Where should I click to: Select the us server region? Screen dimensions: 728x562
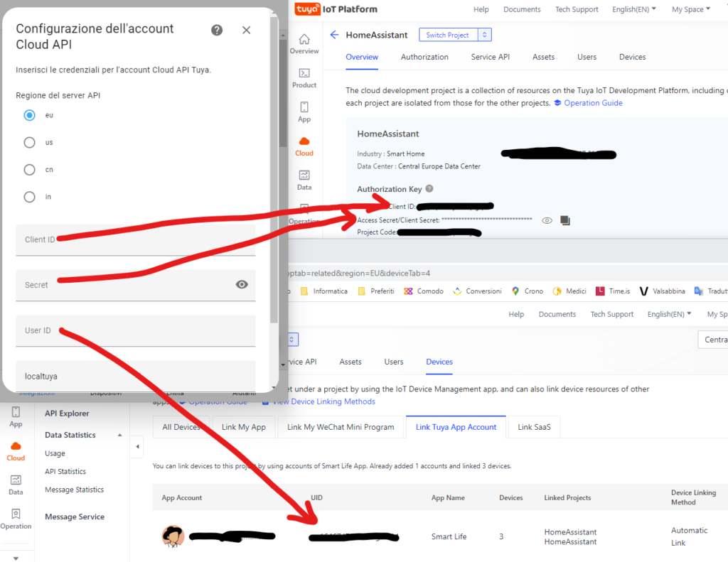29,143
